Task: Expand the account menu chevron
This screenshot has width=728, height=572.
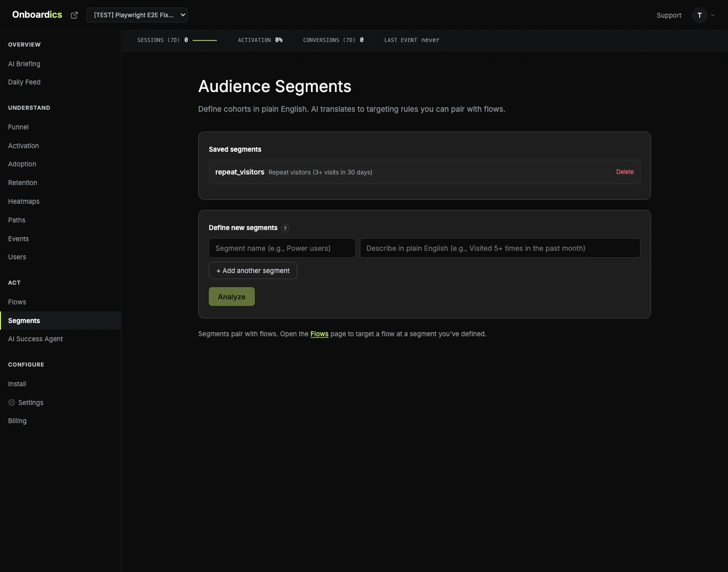Action: 713,15
